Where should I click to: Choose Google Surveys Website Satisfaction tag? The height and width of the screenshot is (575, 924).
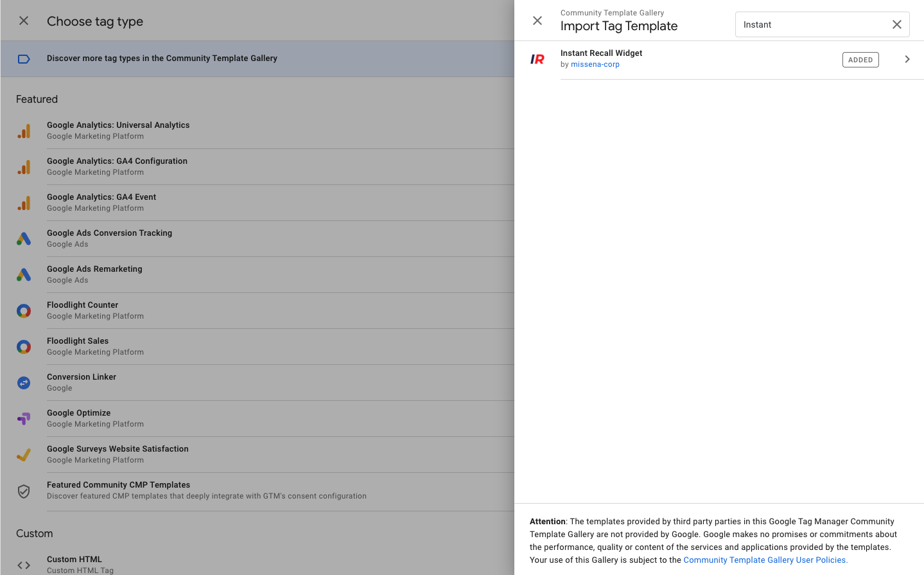[x=257, y=455]
